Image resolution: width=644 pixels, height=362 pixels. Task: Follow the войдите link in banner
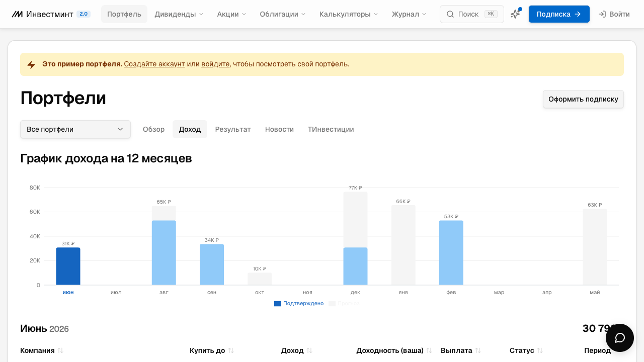tap(215, 64)
